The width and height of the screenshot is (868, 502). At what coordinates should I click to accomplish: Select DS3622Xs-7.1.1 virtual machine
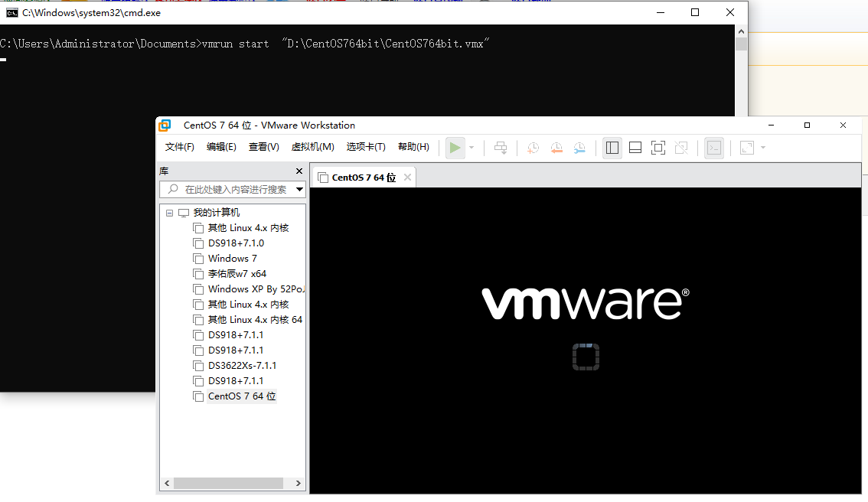[x=243, y=366]
